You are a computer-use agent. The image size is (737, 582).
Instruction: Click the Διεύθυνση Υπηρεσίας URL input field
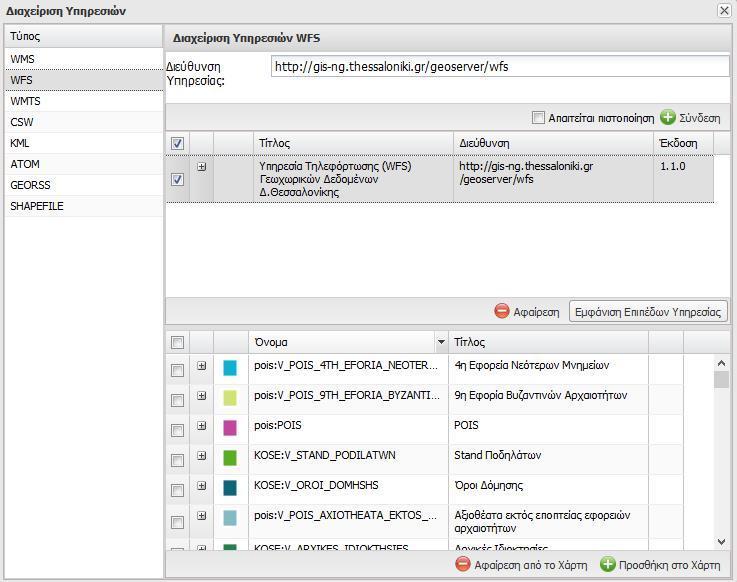click(x=500, y=66)
